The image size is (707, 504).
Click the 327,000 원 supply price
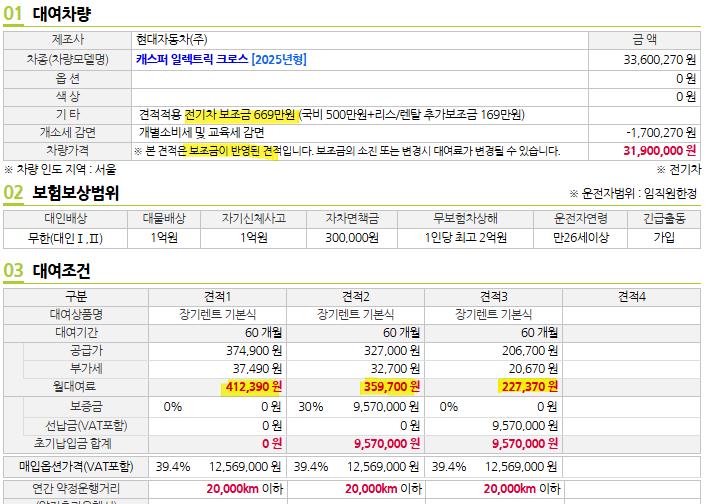coord(392,351)
